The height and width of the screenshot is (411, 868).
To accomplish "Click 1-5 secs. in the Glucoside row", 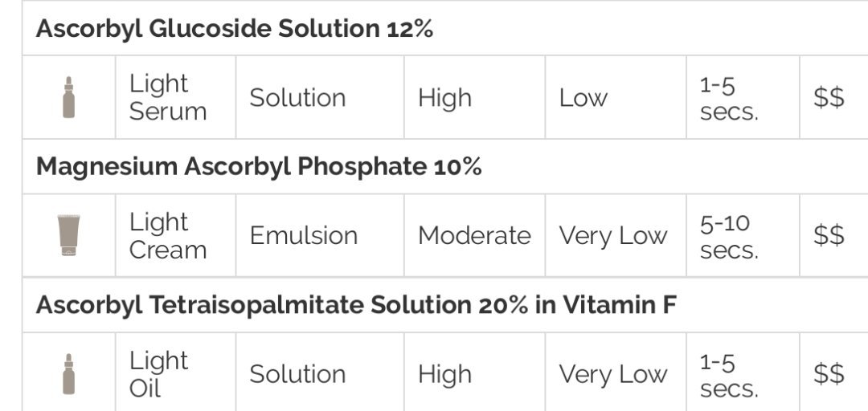I will tap(728, 98).
